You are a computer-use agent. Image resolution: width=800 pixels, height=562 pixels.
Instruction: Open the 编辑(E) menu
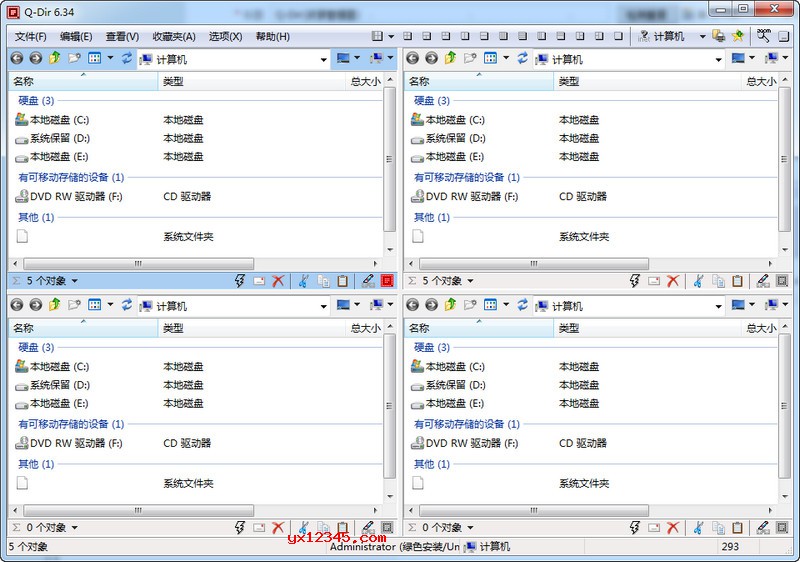point(76,36)
